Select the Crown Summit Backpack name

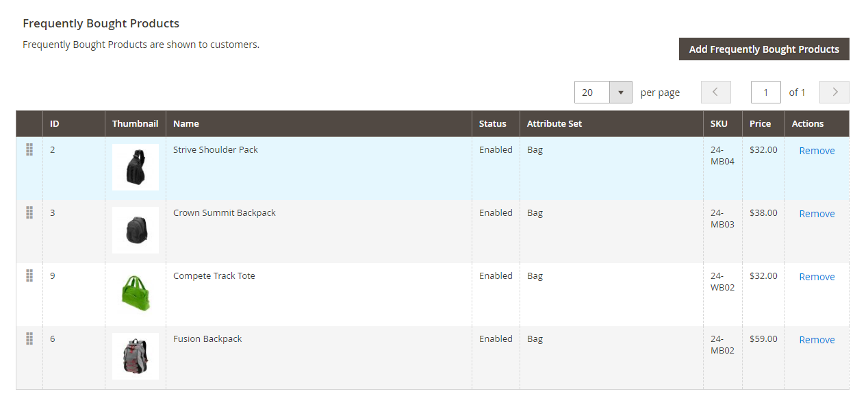point(225,212)
